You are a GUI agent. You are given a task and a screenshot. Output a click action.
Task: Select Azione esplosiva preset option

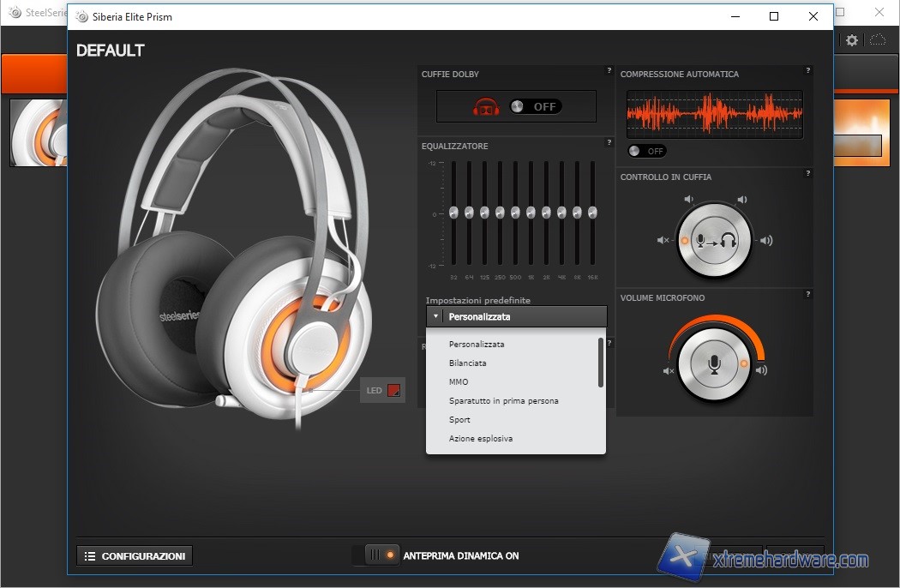point(480,439)
